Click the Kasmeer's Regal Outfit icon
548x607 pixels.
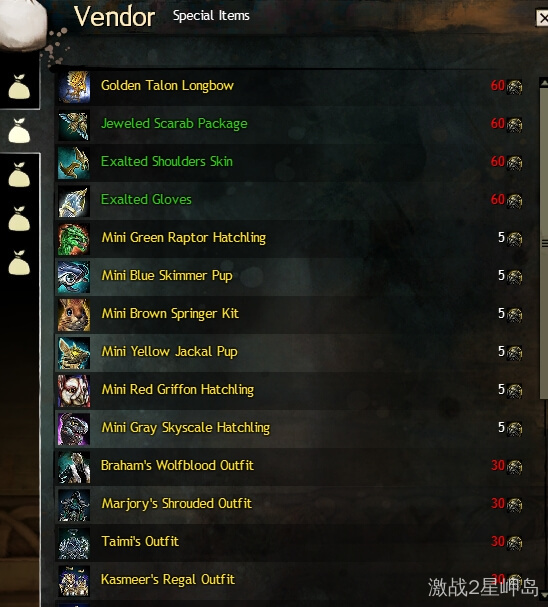(74, 581)
